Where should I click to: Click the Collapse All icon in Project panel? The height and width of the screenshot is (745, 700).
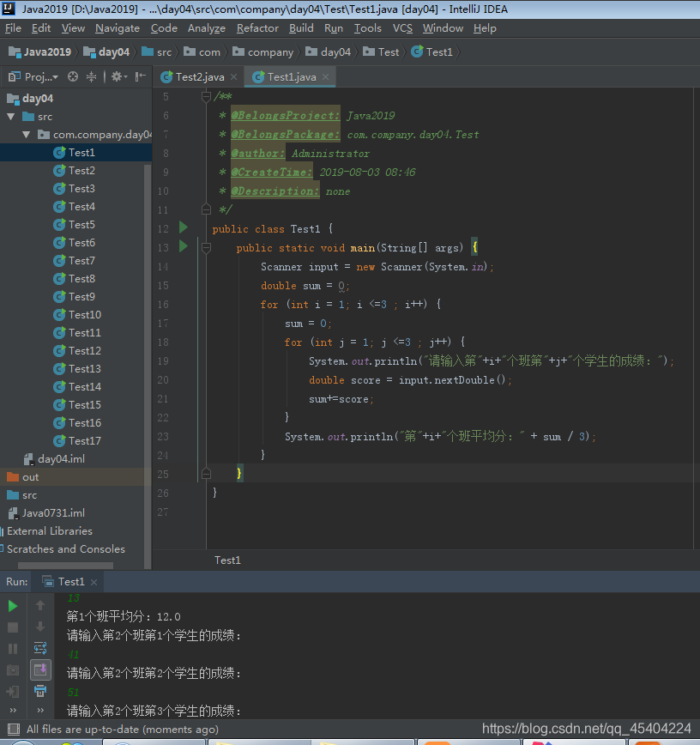tap(91, 76)
